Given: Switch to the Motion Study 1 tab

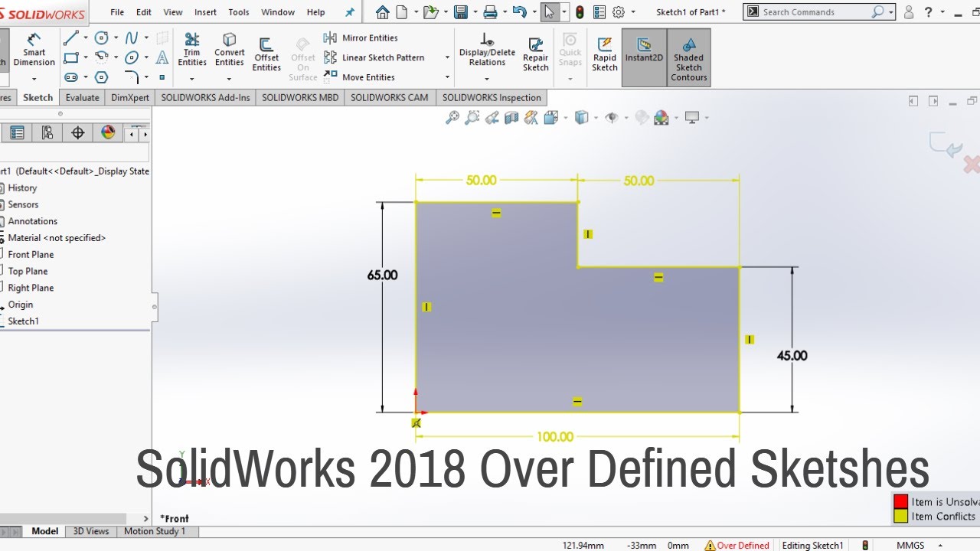Looking at the screenshot, I should click(x=155, y=531).
